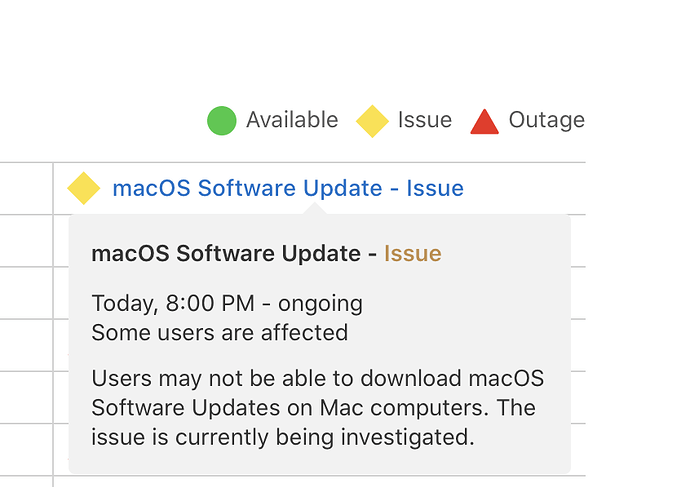The width and height of the screenshot is (690, 487).
Task: Click the yellow Issue diamond in legend
Action: 372,121
